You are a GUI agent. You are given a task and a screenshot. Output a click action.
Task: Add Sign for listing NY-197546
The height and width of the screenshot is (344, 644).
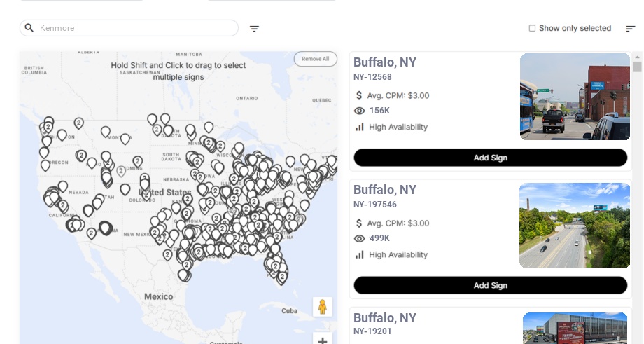[x=490, y=285]
